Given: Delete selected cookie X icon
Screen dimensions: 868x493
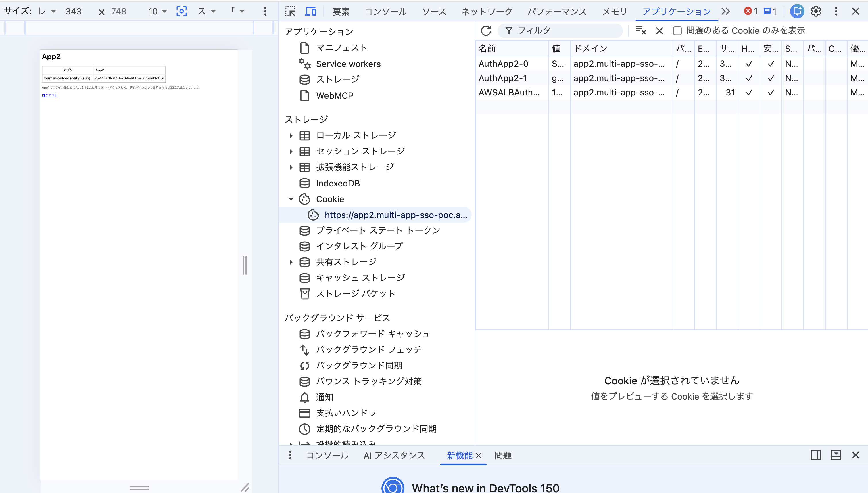Looking at the screenshot, I should click(659, 31).
